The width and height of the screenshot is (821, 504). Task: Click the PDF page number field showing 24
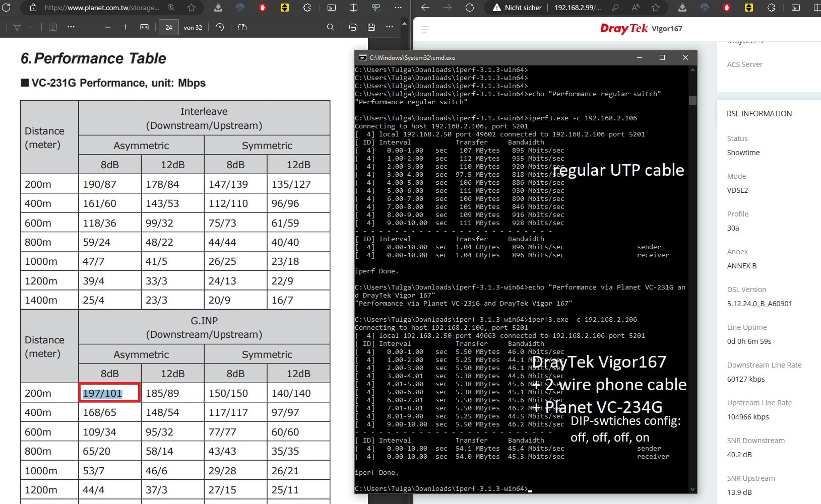[x=169, y=27]
